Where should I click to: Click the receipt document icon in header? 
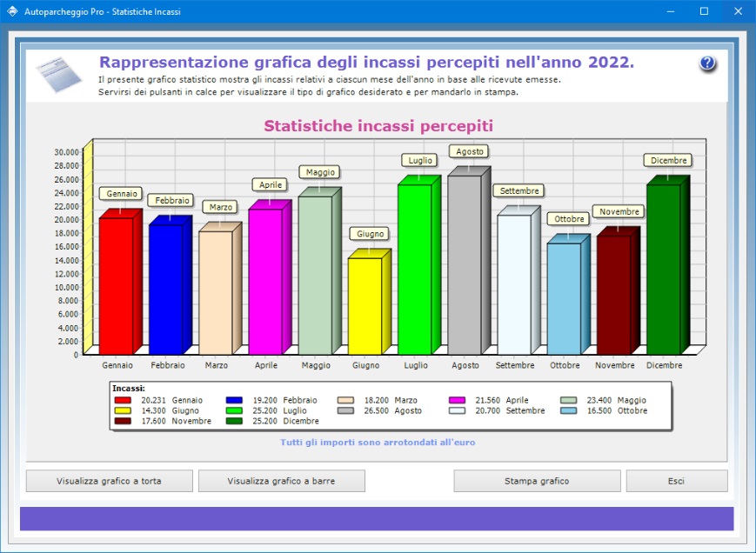59,74
